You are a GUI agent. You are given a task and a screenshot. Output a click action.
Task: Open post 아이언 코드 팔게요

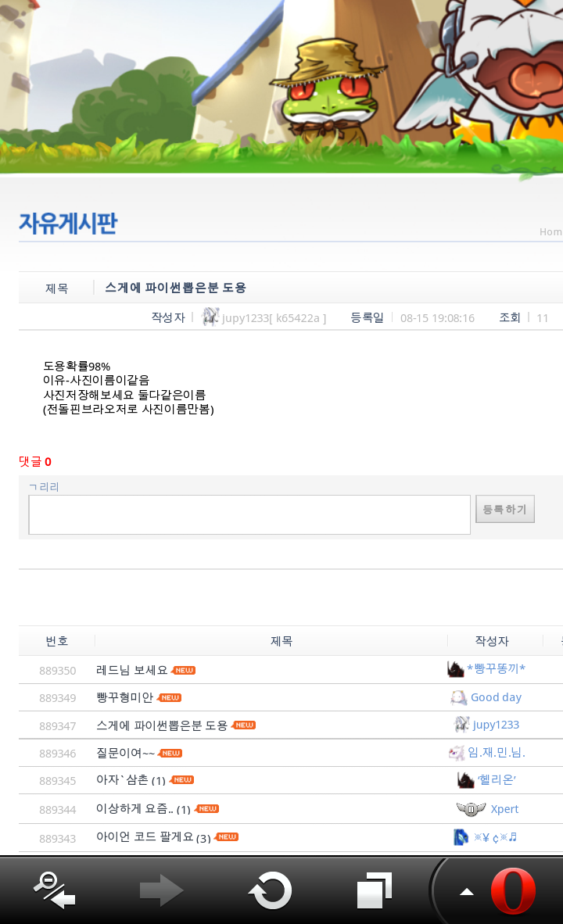pos(145,837)
